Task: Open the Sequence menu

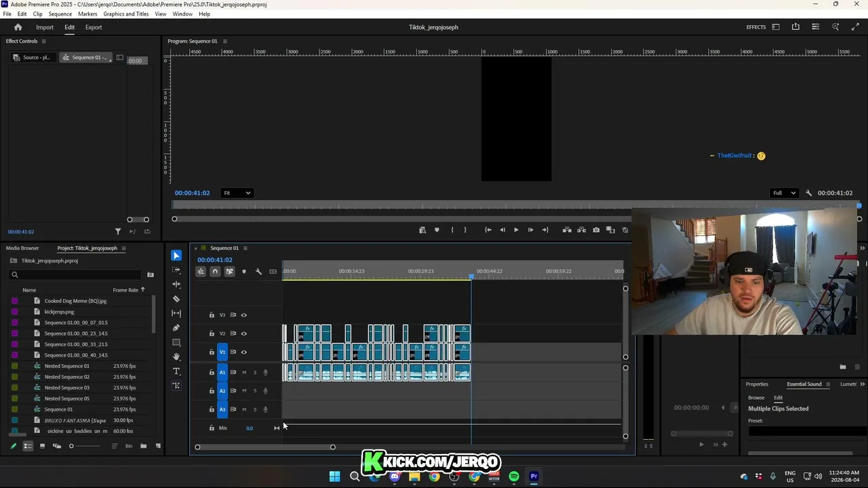Action: click(60, 14)
